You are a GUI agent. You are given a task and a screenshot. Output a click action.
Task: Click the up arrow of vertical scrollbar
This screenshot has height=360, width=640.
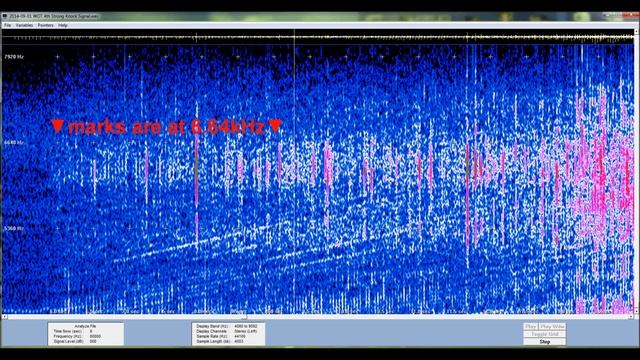636,32
